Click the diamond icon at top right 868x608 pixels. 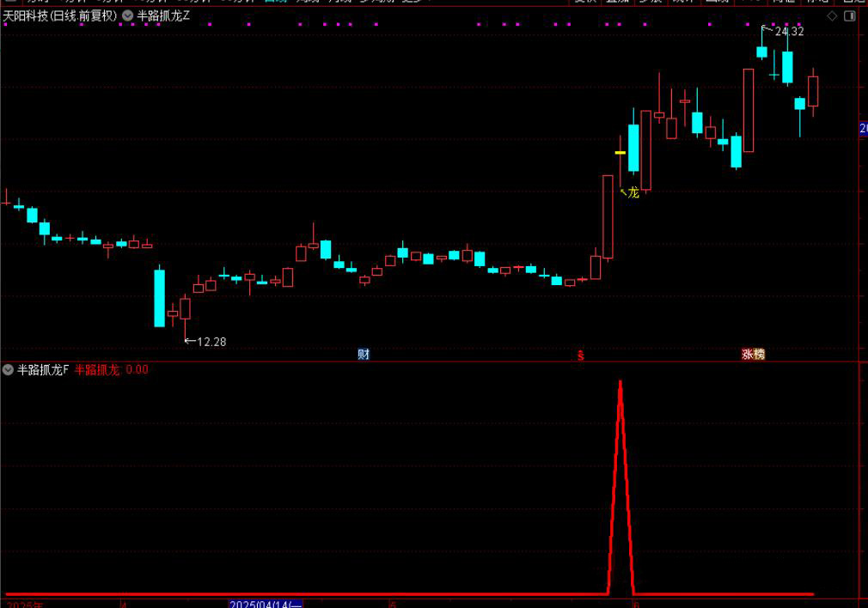pyautogui.click(x=832, y=15)
